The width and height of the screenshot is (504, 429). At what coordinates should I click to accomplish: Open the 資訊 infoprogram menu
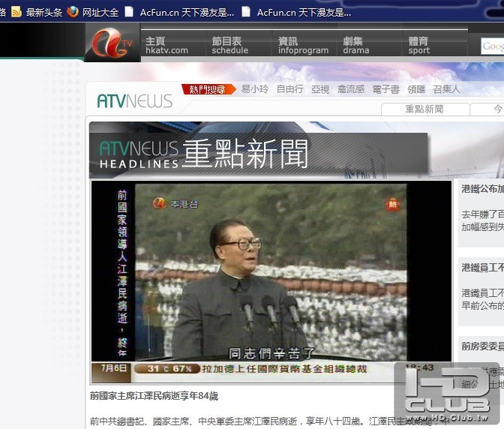tap(303, 46)
